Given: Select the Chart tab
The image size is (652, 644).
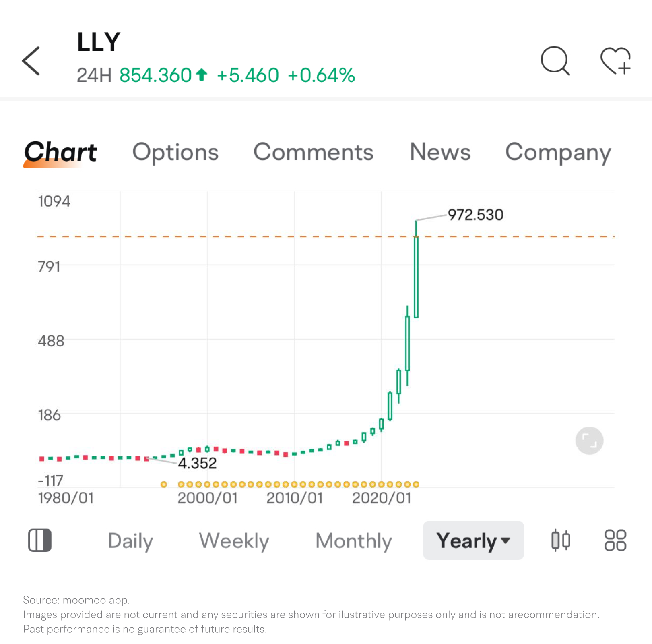Looking at the screenshot, I should [60, 152].
